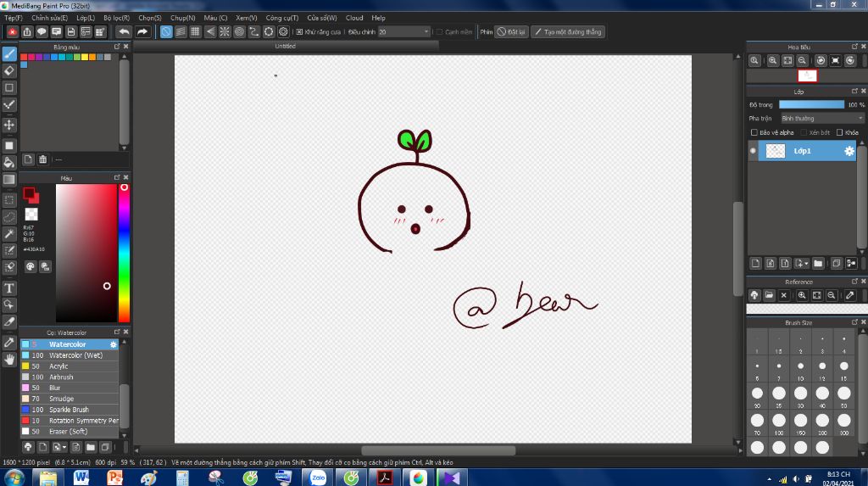Screen dimensions: 868x486
Task: Click the Đặt lại reset button
Action: [511, 32]
